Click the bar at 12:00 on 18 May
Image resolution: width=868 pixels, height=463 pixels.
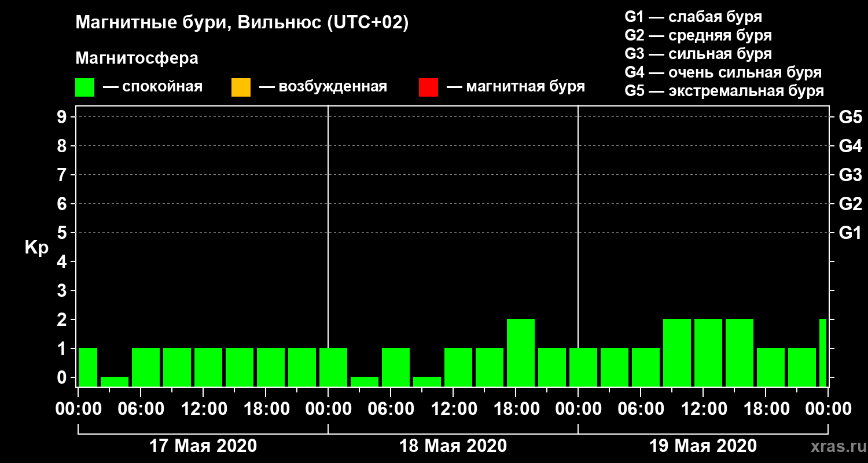click(x=458, y=367)
